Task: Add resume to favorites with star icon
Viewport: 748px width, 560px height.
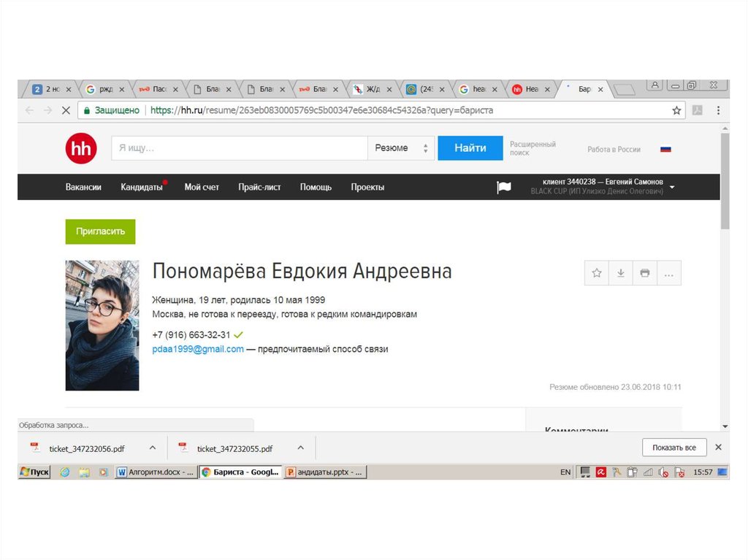Action: (597, 273)
